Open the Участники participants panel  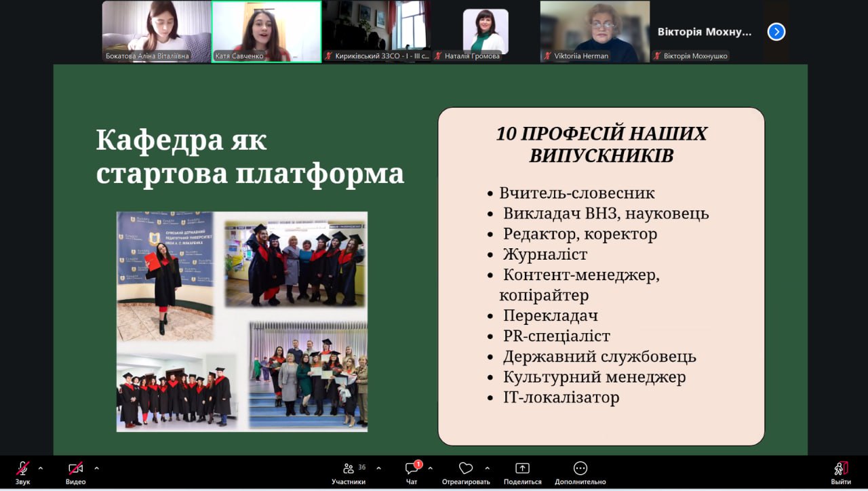[349, 469]
